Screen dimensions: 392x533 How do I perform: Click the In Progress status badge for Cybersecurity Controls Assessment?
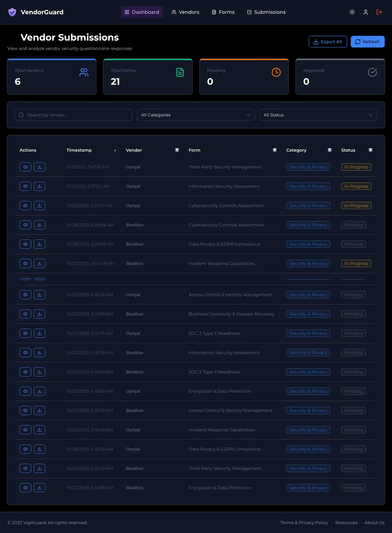click(356, 205)
